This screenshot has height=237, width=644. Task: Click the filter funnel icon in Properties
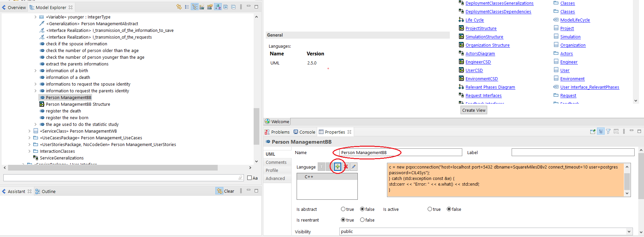coord(608,132)
